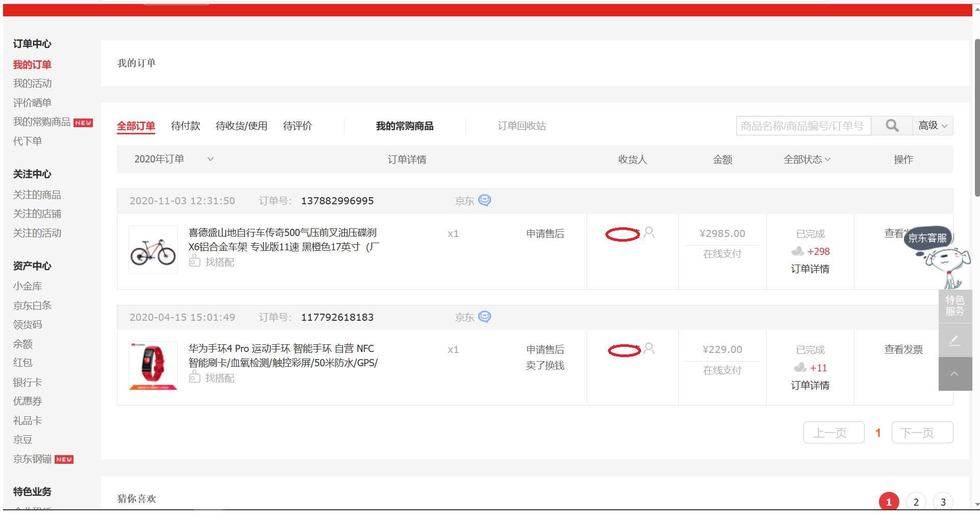Open 小金库 in the sidebar

(x=28, y=286)
